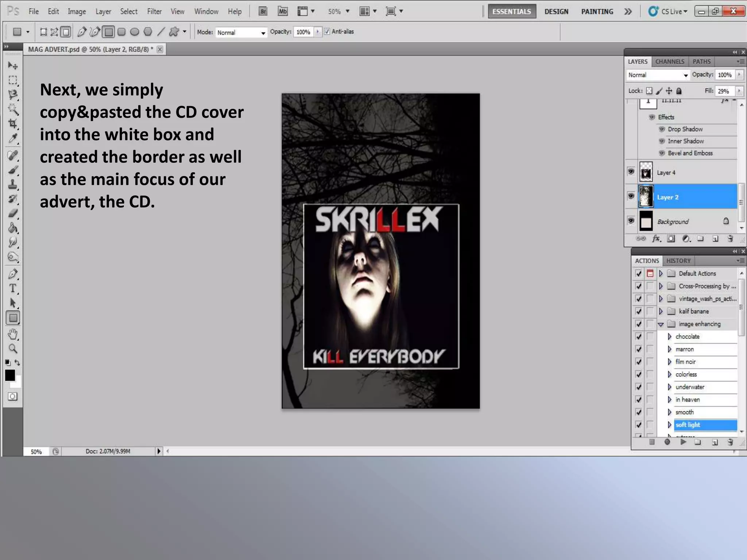Add a layer mask icon
This screenshot has height=560, width=747.
pyautogui.click(x=671, y=239)
